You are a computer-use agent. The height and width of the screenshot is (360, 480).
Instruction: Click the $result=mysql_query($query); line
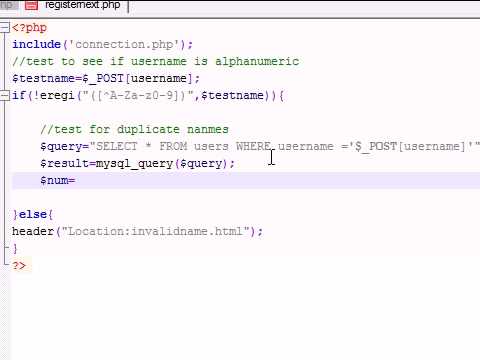click(x=137, y=163)
